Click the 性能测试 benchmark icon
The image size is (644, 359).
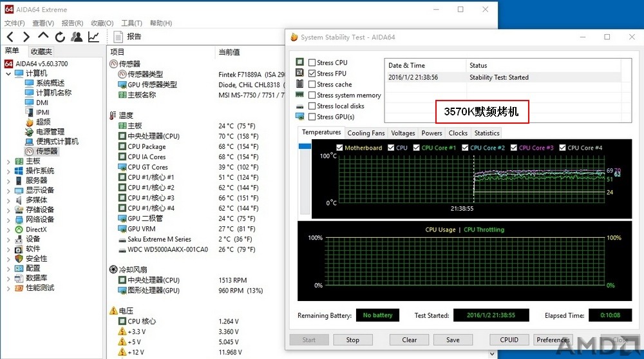pos(19,288)
